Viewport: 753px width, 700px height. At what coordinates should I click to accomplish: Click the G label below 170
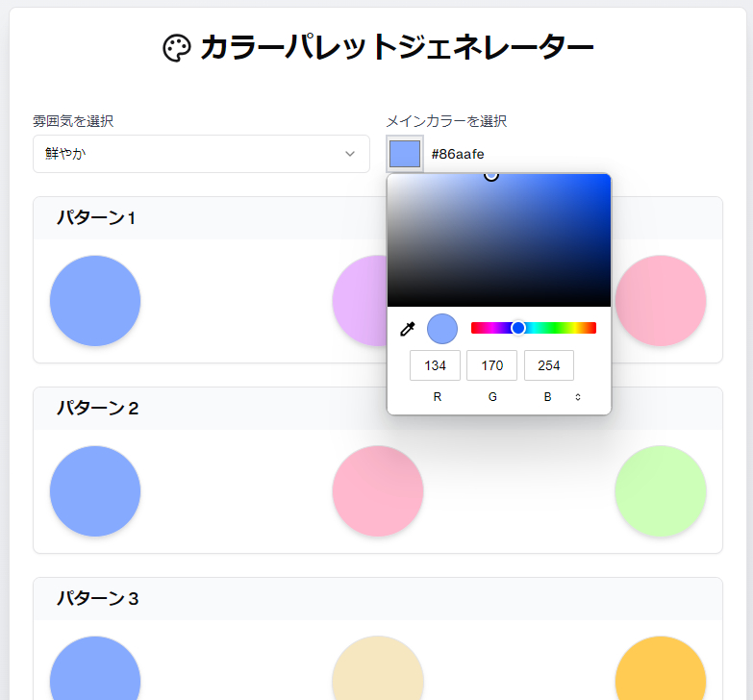492,397
